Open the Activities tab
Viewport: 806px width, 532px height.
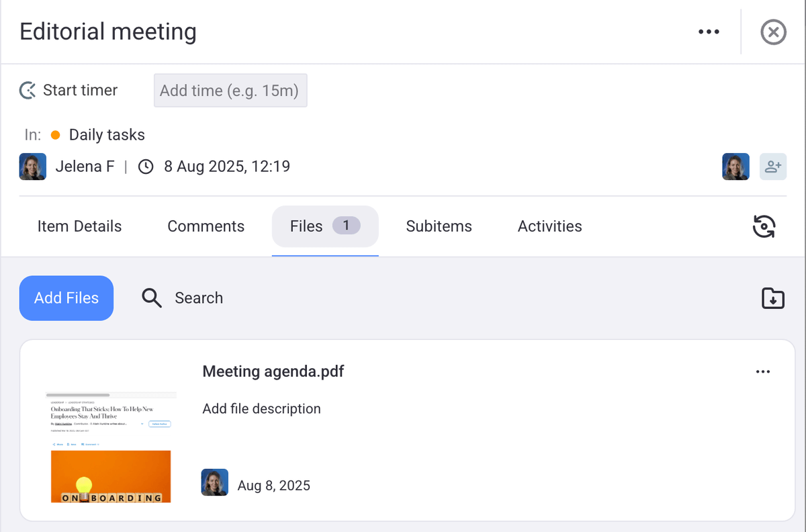(x=549, y=226)
